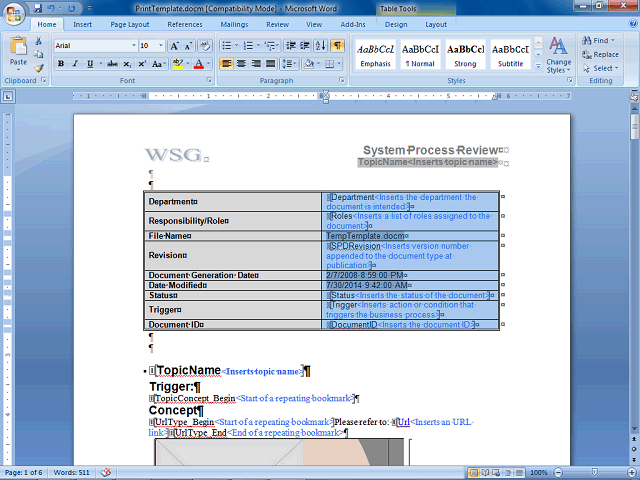Open the Insert ribbon tab

click(x=82, y=24)
